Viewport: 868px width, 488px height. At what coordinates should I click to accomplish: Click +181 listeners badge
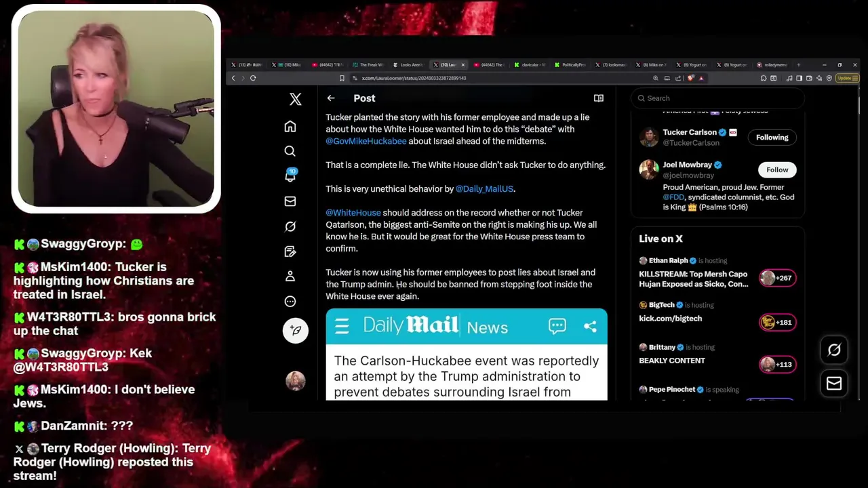777,323
